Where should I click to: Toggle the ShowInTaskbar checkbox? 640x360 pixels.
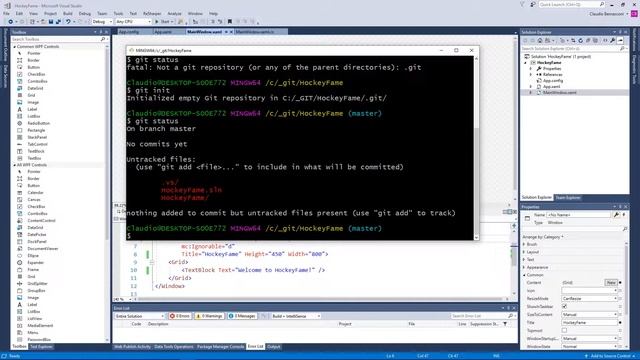[x=564, y=307]
